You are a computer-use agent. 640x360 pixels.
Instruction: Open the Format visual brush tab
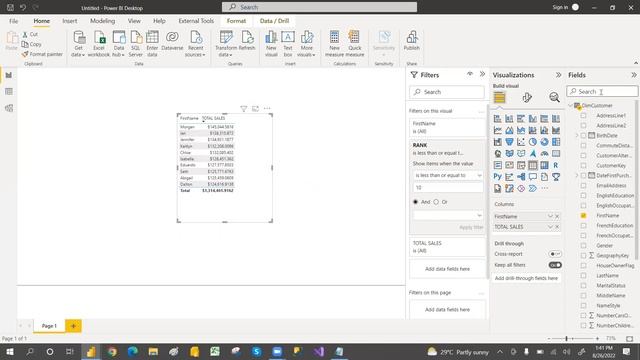[527, 98]
